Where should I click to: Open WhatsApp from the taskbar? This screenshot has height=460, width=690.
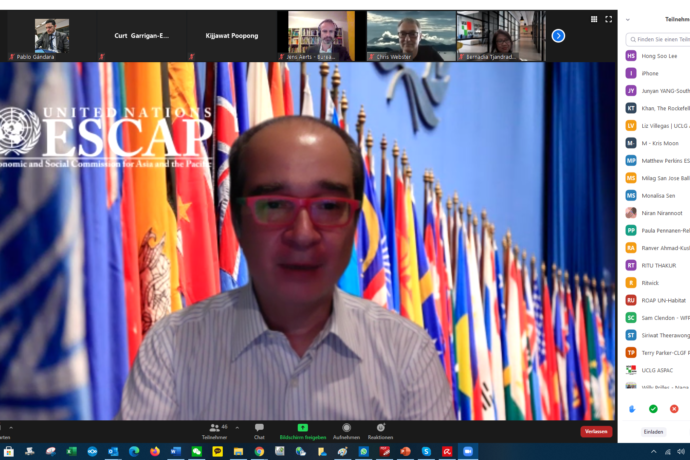(x=363, y=451)
